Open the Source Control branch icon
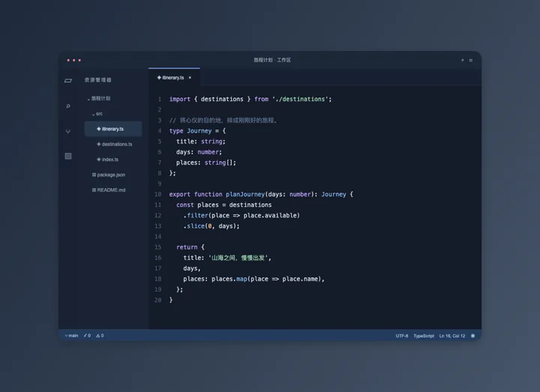Screen dimensions: 540x392 (x=68, y=131)
